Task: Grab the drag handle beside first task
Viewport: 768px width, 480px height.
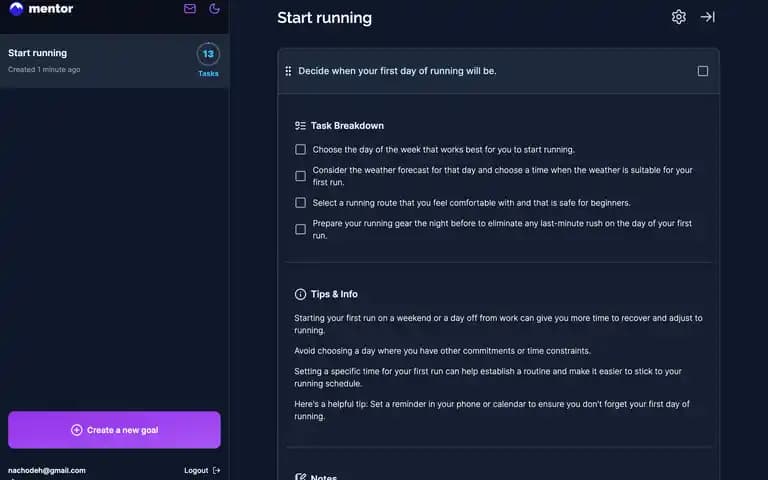Action: pos(288,71)
